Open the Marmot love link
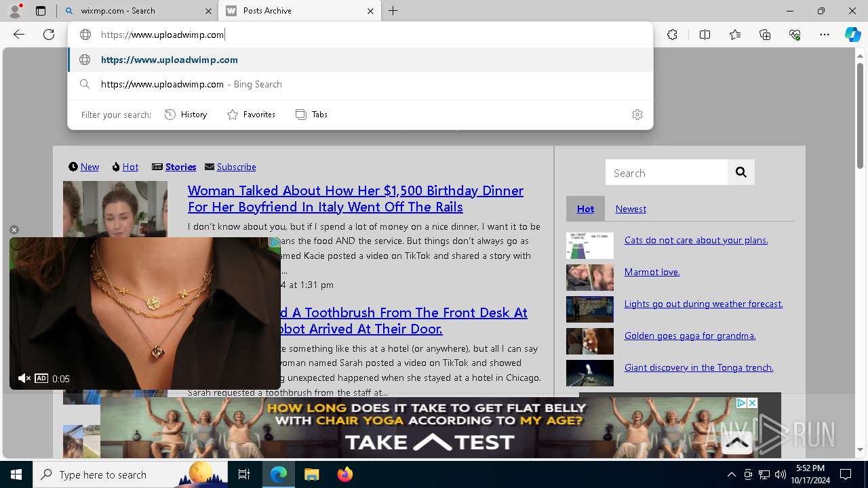This screenshot has width=868, height=488. point(652,272)
